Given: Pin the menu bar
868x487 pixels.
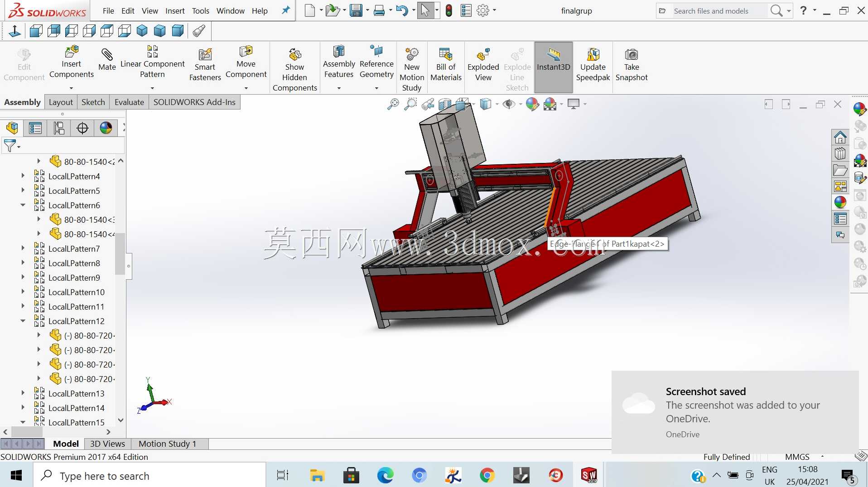Looking at the screenshot, I should tap(285, 10).
